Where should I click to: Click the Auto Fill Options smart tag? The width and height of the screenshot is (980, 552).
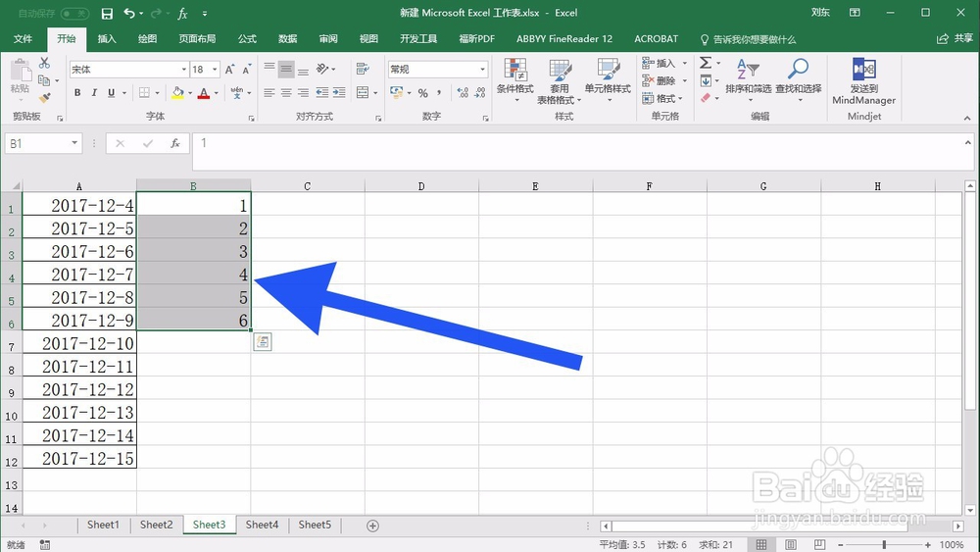263,342
